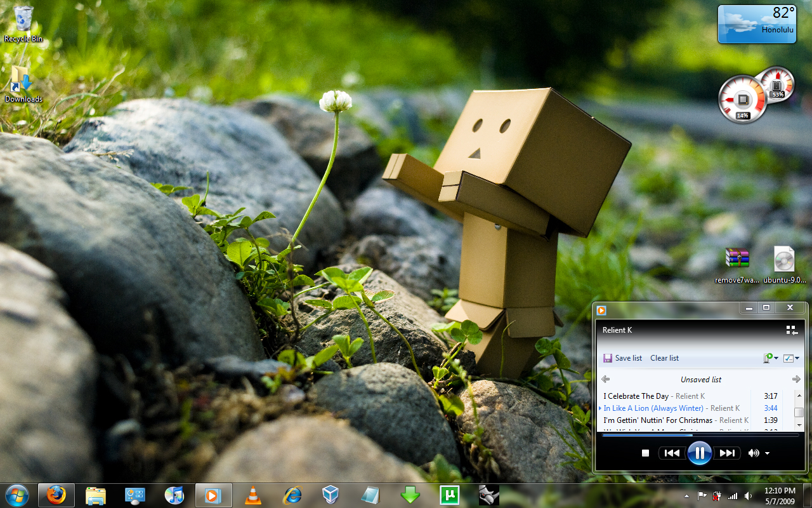This screenshot has width=812, height=508.
Task: Go to next playlist with right arrow
Action: pyautogui.click(x=796, y=379)
